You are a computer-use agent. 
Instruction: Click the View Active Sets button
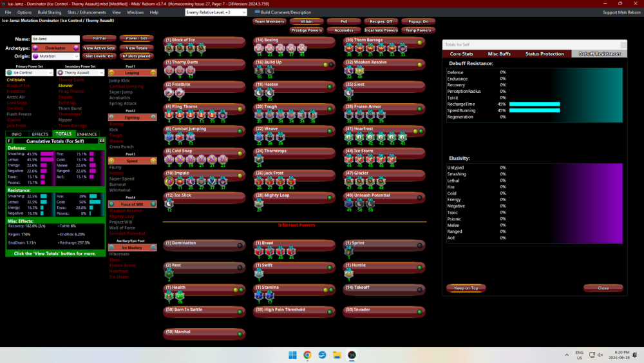click(x=99, y=48)
